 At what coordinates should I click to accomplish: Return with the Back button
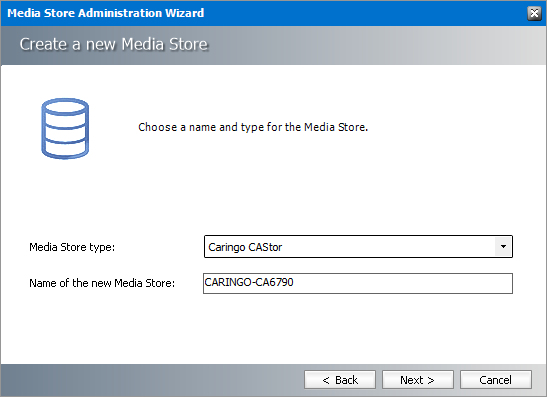pos(340,380)
